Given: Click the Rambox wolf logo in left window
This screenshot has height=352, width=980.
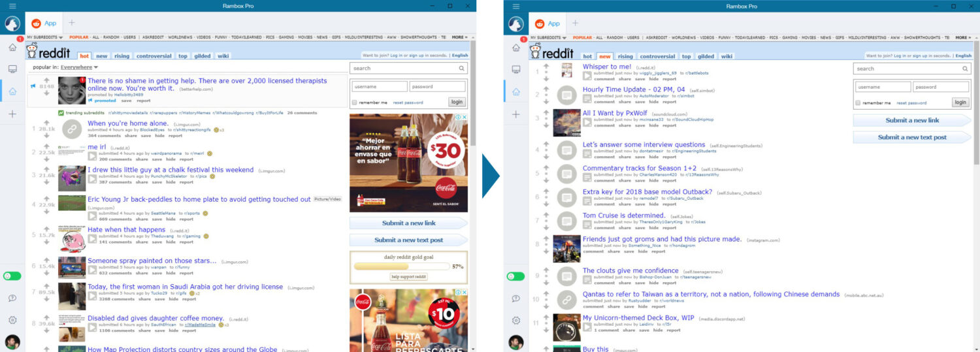Looking at the screenshot, I should pyautogui.click(x=12, y=24).
